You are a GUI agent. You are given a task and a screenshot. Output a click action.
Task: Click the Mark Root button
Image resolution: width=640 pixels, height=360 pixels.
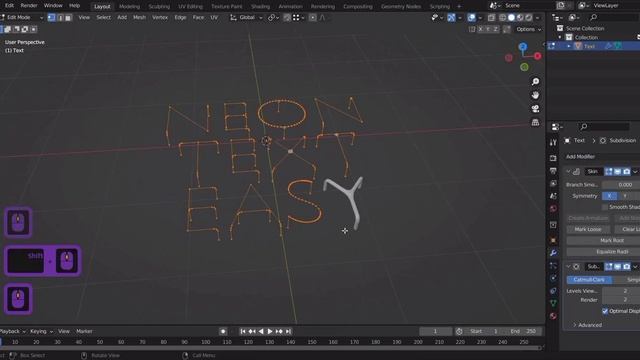coord(603,240)
